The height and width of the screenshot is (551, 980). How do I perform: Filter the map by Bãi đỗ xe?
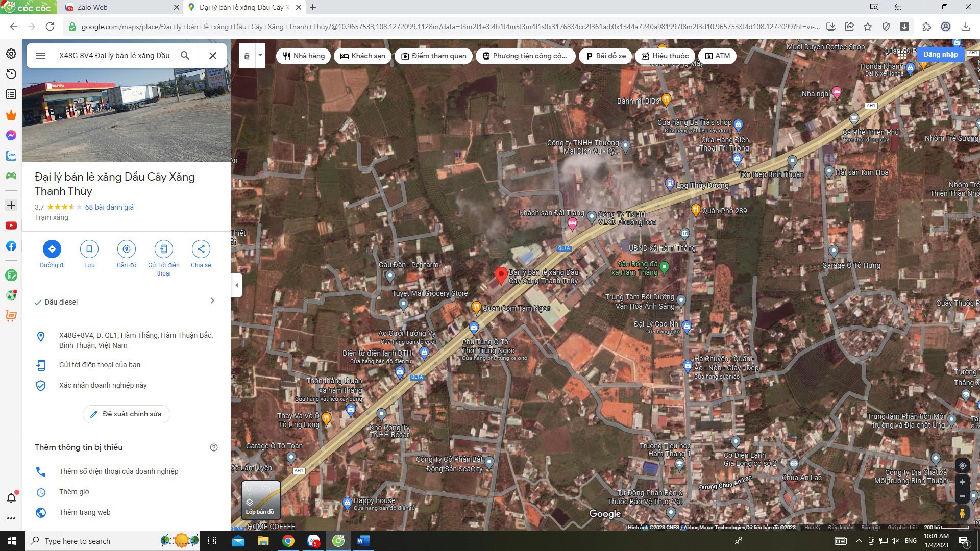[x=606, y=56]
